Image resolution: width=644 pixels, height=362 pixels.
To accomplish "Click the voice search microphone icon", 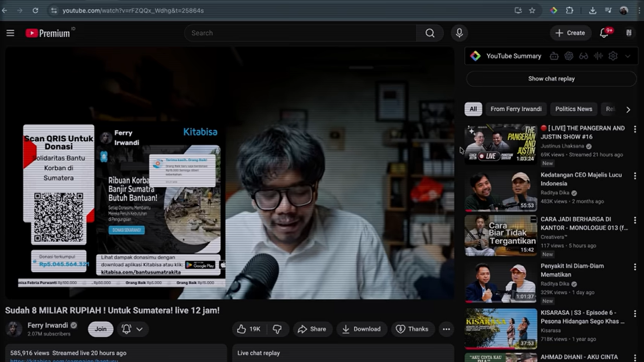I will pyautogui.click(x=459, y=33).
